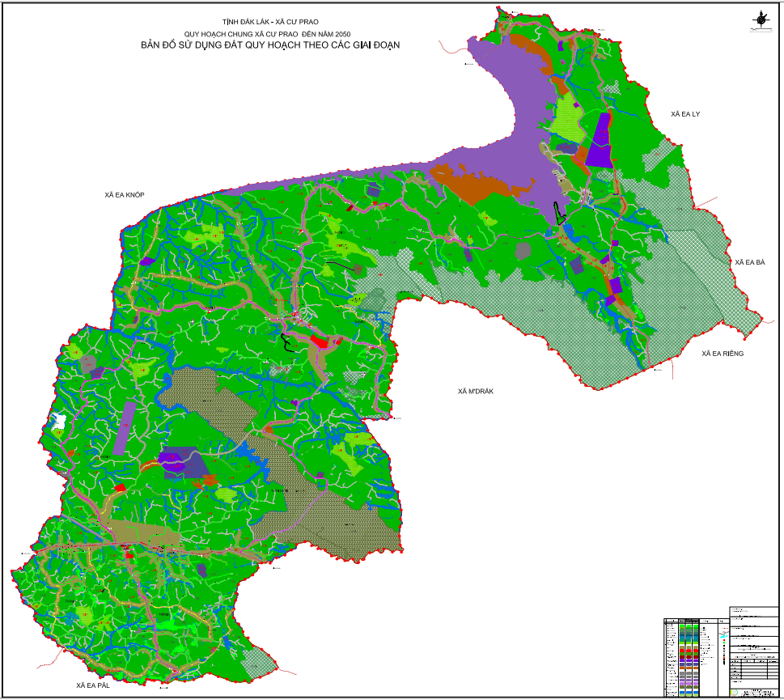Click the 'TỈNH ĐẮK LẮK - XÃ CƯ PRAO' heading
Image resolution: width=784 pixels, height=700 pixels.
[270, 22]
